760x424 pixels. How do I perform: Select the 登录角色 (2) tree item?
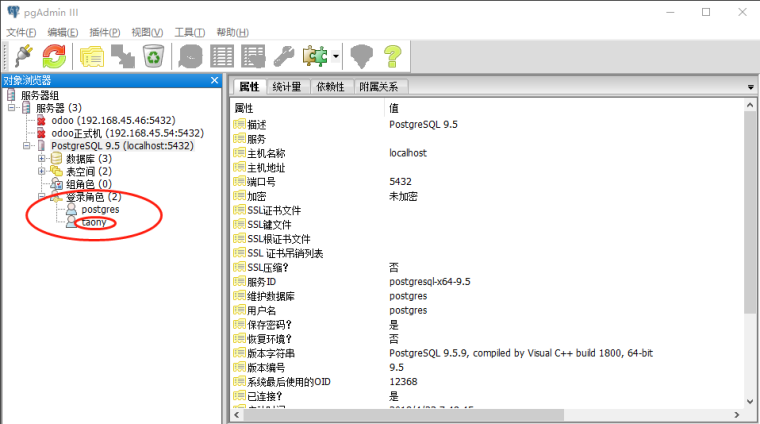[94, 197]
